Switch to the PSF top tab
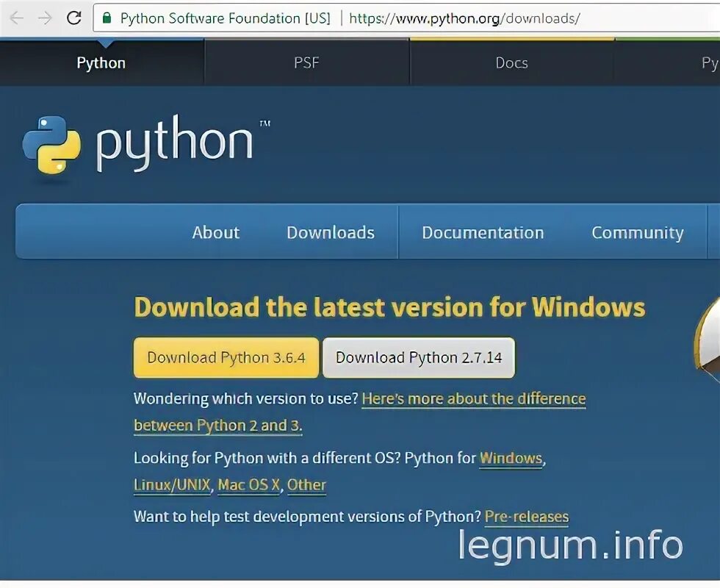This screenshot has height=588, width=720. (306, 62)
